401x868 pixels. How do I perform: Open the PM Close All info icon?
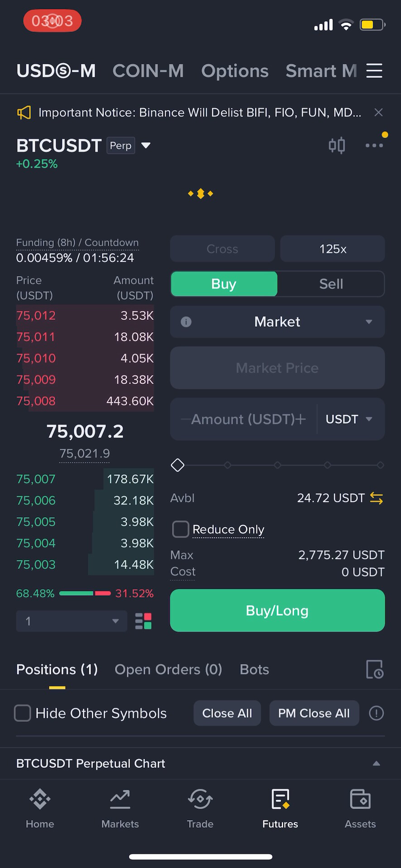377,713
